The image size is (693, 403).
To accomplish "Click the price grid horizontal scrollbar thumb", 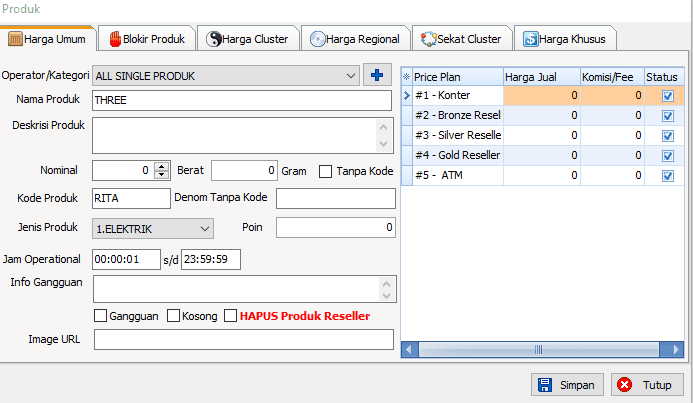I will (x=538, y=350).
